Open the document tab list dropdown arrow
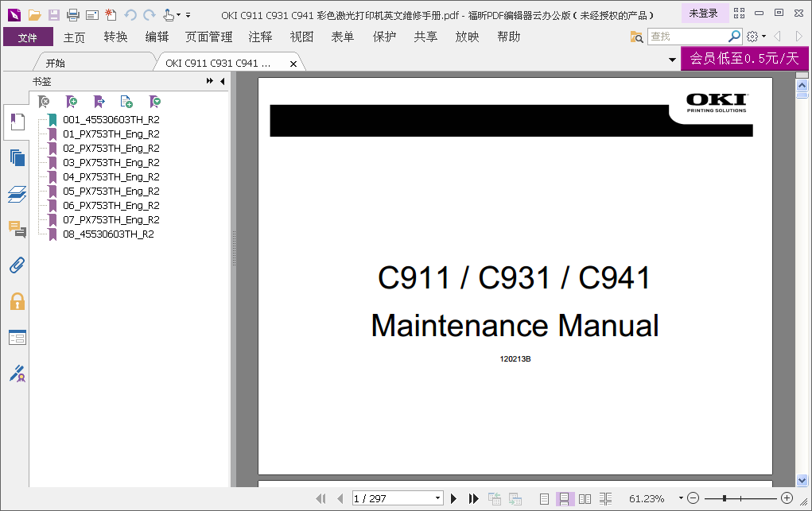The image size is (812, 511). [x=672, y=60]
